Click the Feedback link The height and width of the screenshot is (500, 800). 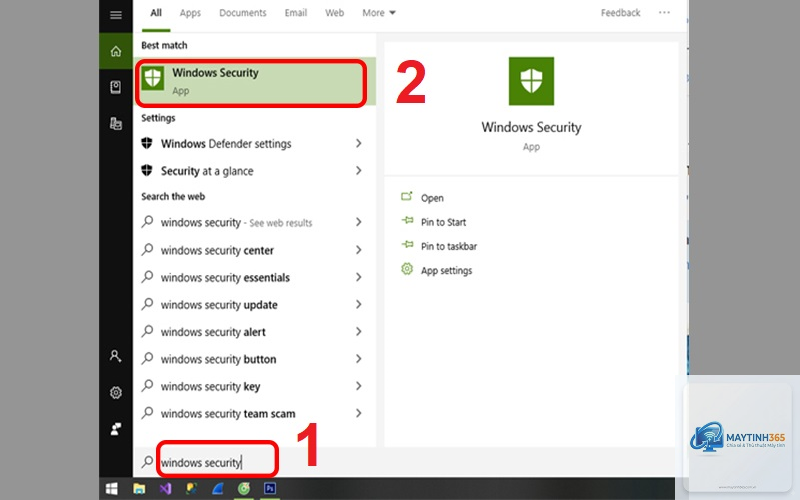point(620,13)
